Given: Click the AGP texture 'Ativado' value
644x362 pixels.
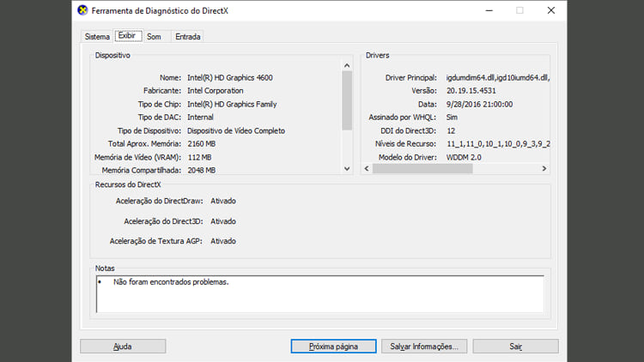Looking at the screenshot, I should pyautogui.click(x=223, y=241).
